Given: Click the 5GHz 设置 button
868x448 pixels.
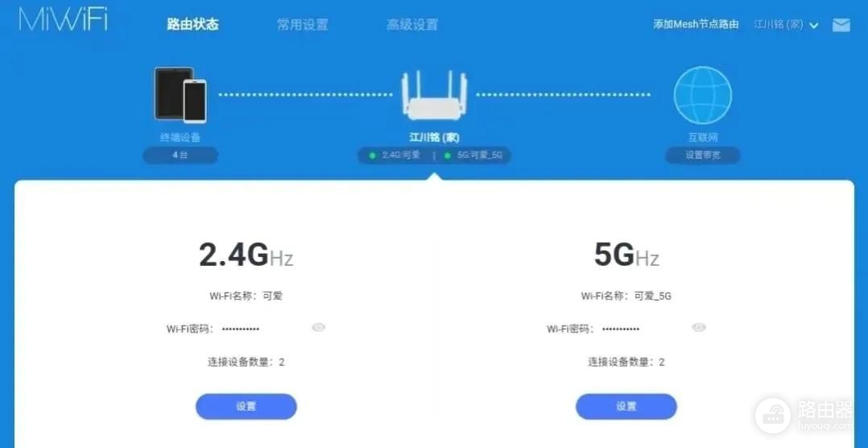Looking at the screenshot, I should [x=626, y=406].
